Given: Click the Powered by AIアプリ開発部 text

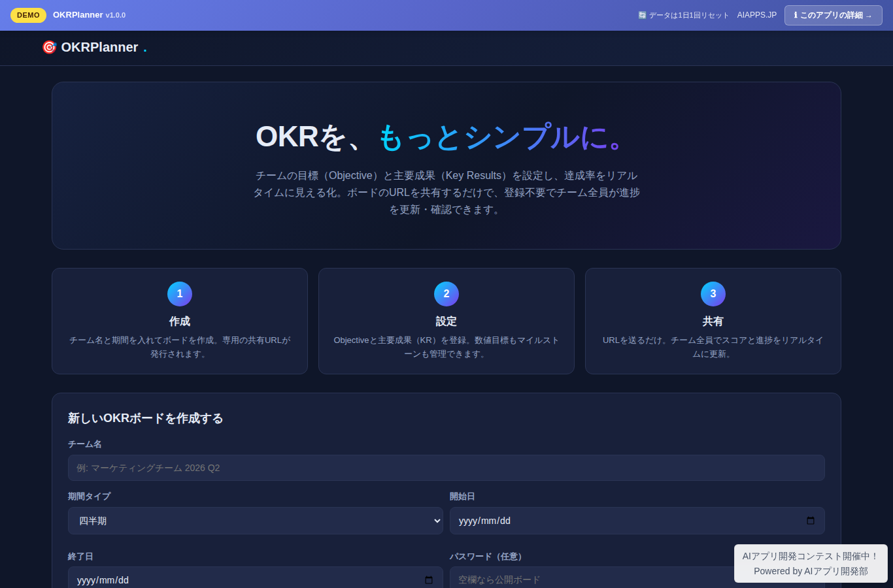Looking at the screenshot, I should tap(811, 571).
